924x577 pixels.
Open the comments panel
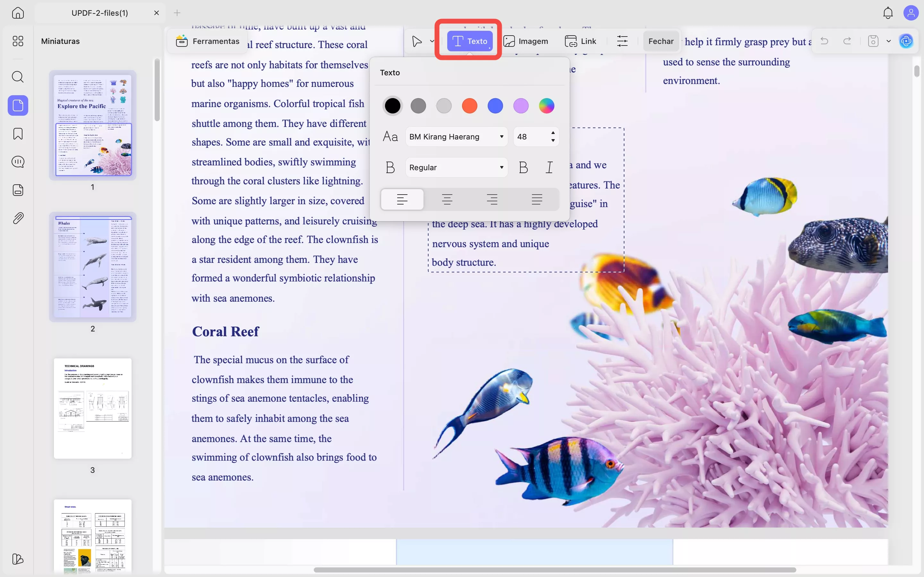tap(18, 162)
